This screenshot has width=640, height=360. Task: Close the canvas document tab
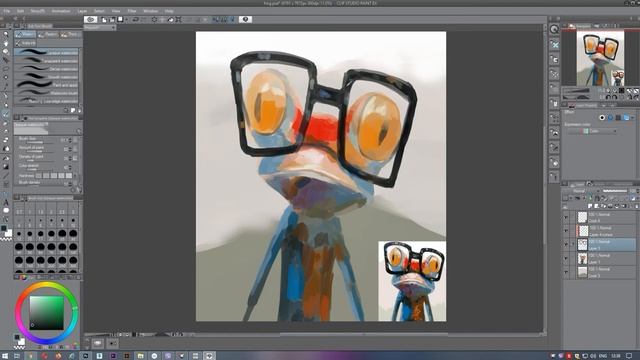(113, 27)
